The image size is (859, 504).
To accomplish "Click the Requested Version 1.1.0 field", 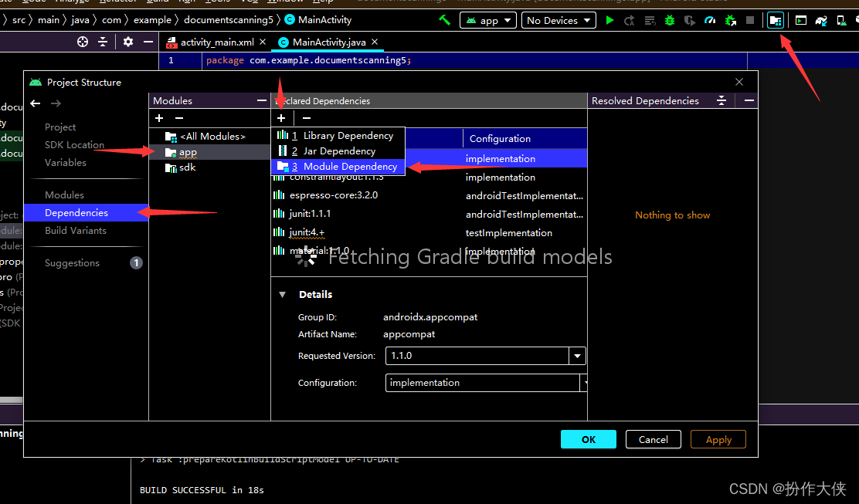I will (477, 356).
